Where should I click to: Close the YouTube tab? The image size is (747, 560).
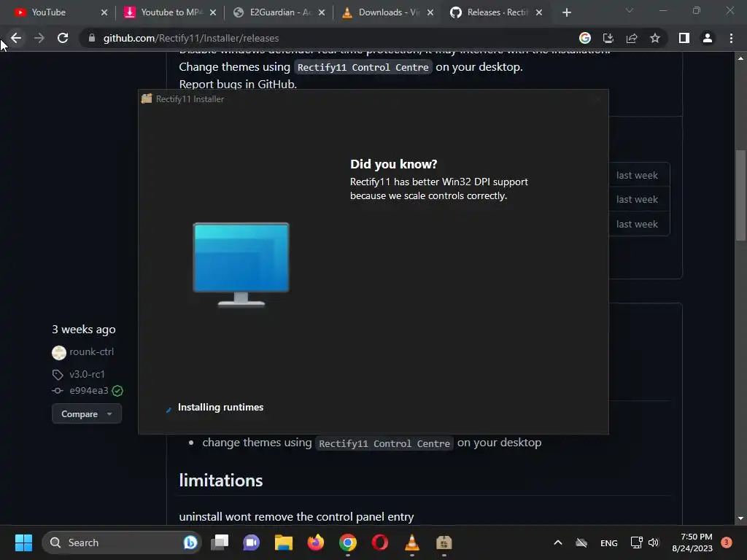coord(104,12)
